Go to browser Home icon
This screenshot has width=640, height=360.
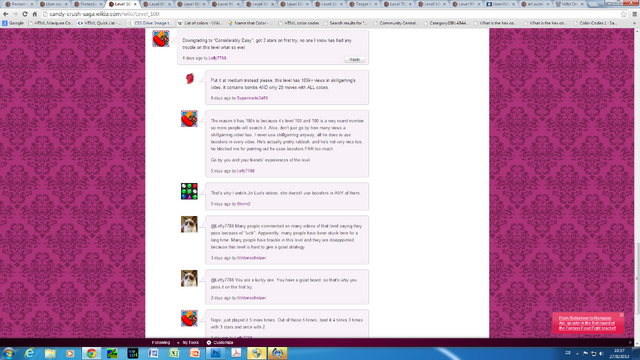click(35, 14)
